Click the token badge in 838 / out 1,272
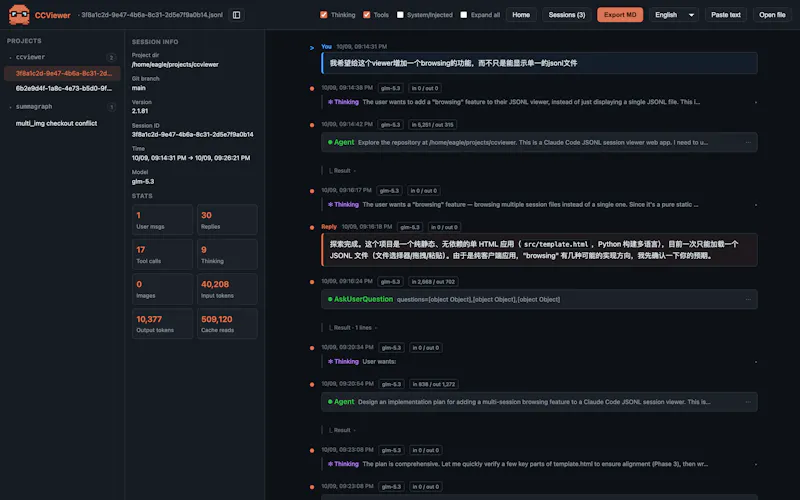Screen dimensions: 800x500 (434, 384)
